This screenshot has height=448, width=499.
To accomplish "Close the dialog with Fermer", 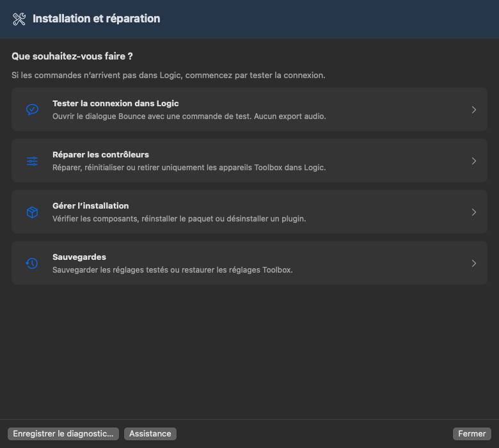I will pyautogui.click(x=472, y=434).
